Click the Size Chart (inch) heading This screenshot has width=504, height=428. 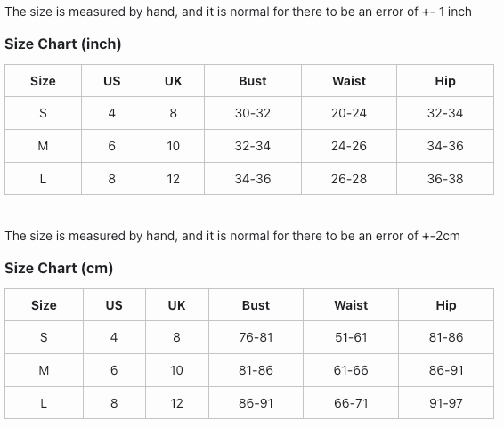63,44
